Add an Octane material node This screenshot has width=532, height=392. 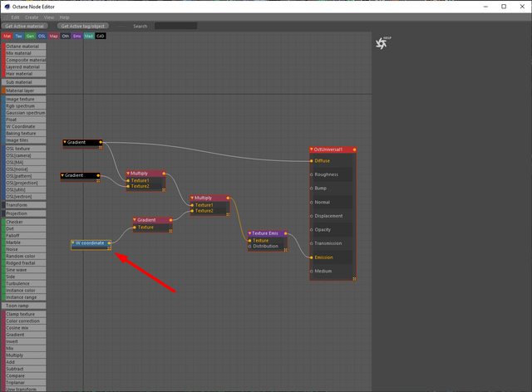[24, 47]
